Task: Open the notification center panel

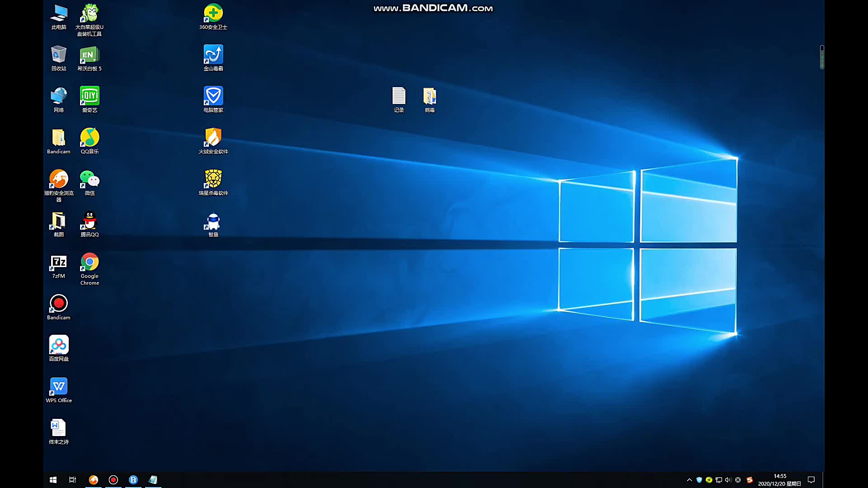Action: click(811, 480)
